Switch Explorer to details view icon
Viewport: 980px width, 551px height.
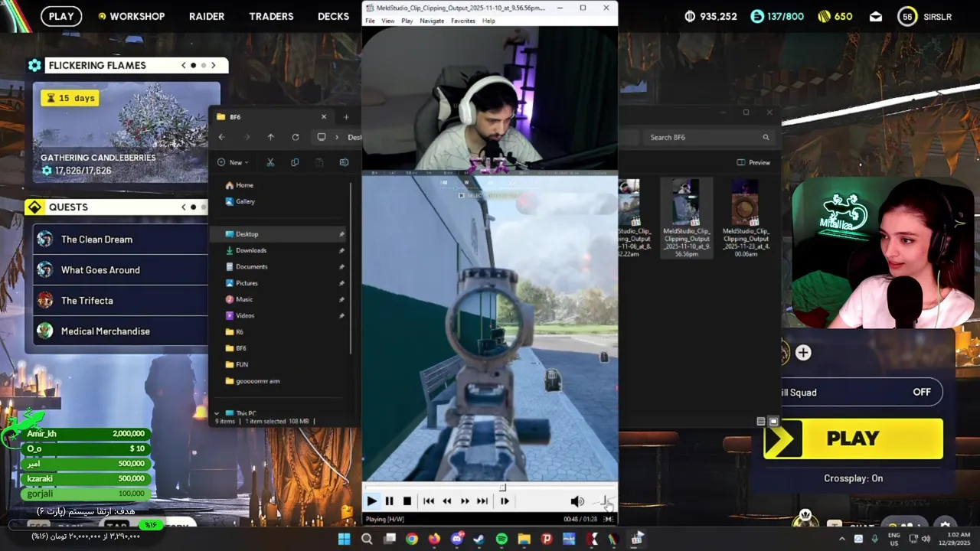761,422
